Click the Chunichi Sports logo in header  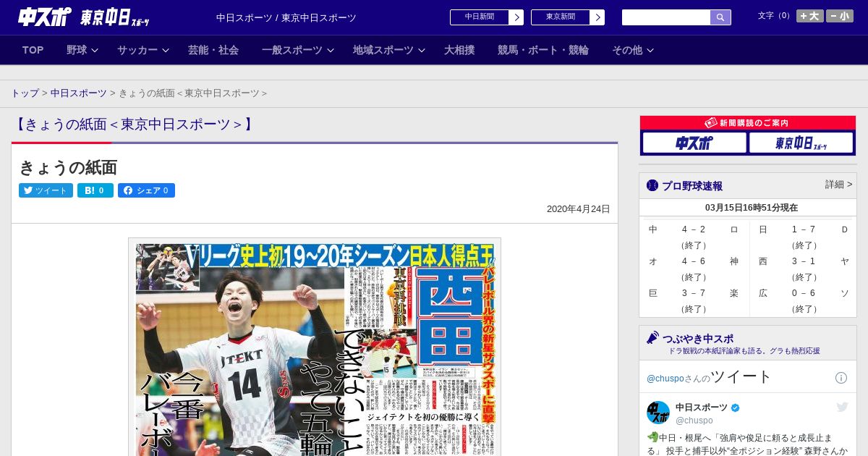click(x=45, y=17)
